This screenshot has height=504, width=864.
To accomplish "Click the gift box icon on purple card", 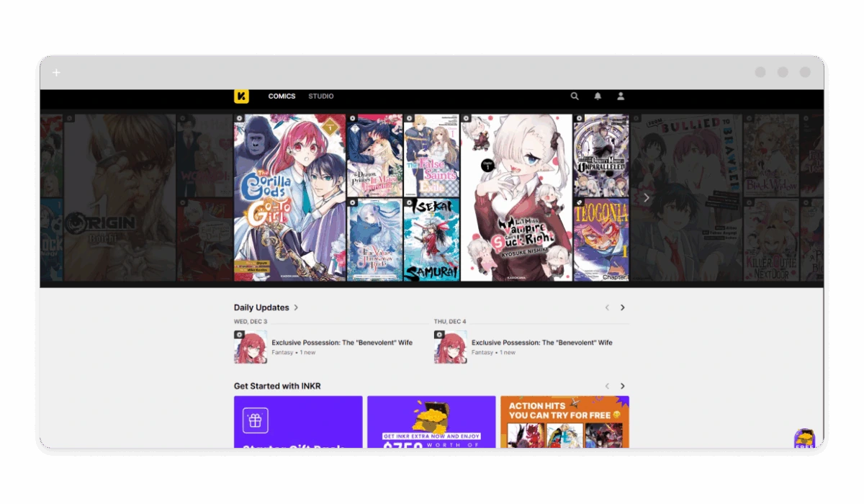I will (256, 420).
